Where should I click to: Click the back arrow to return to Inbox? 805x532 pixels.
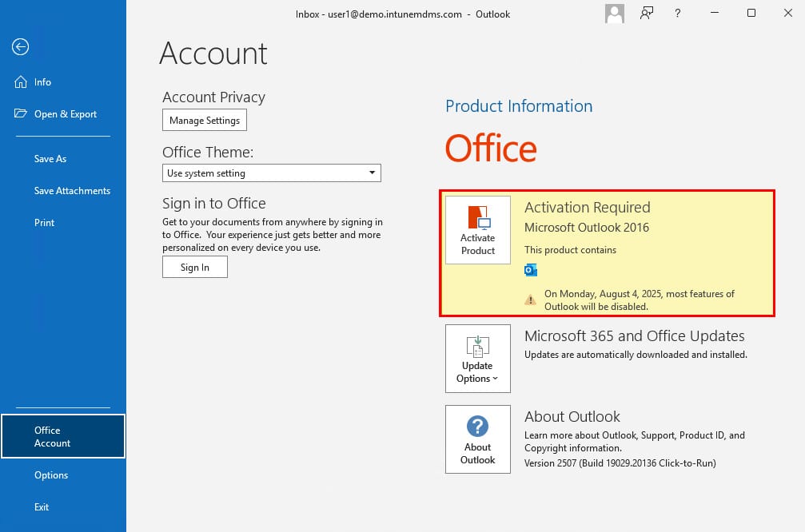click(21, 46)
